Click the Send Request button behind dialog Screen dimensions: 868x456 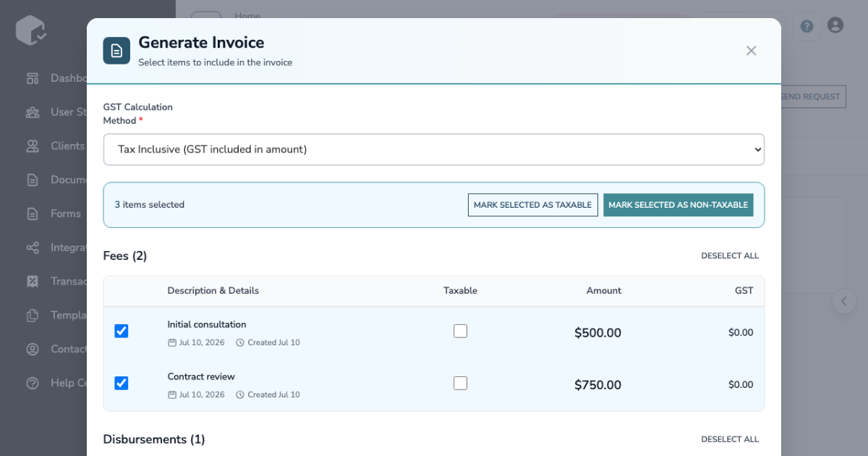pyautogui.click(x=812, y=96)
